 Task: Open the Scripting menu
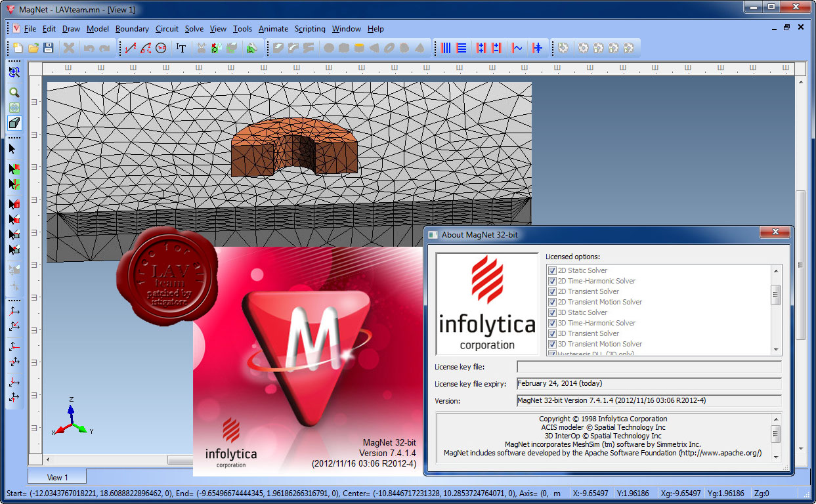tap(310, 29)
